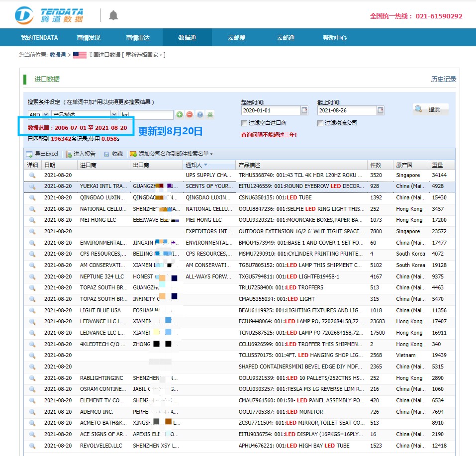The height and width of the screenshot is (456, 476).
Task: Open detail magnifier for ADEMCO INC. row
Action: tap(32, 412)
